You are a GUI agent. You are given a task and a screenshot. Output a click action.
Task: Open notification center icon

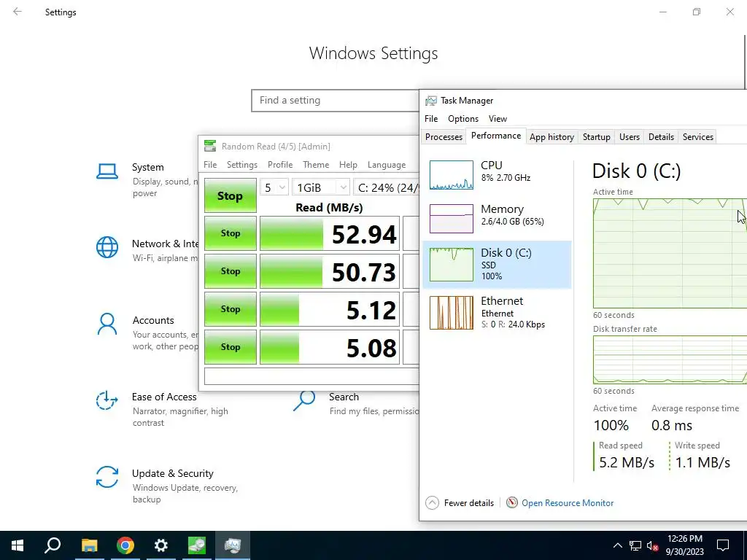(723, 545)
